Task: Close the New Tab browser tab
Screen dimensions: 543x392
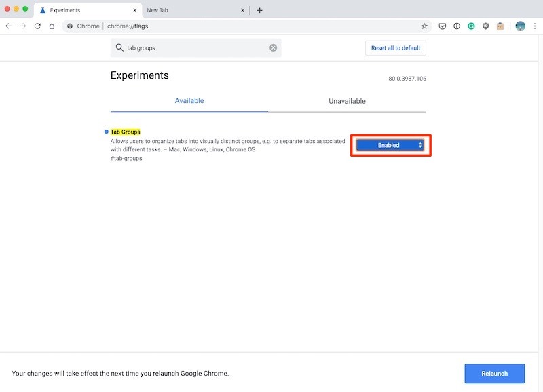Action: pos(242,10)
